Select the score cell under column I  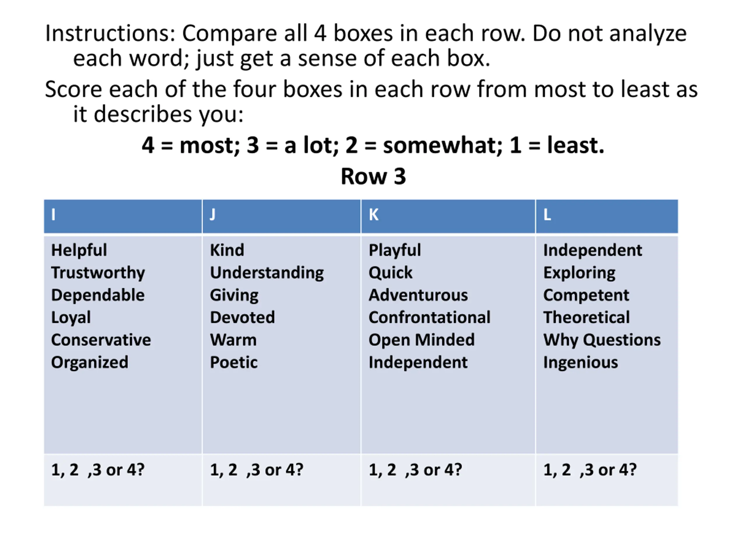click(x=123, y=479)
